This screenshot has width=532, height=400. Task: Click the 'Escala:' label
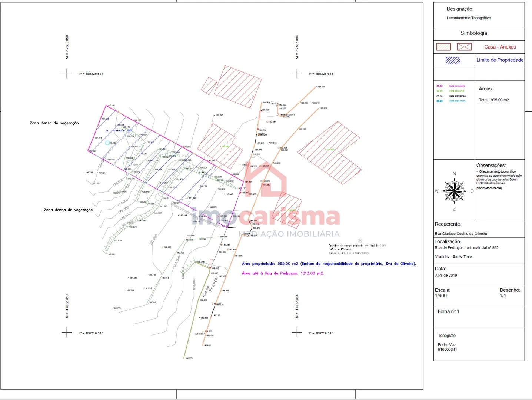coord(442,290)
